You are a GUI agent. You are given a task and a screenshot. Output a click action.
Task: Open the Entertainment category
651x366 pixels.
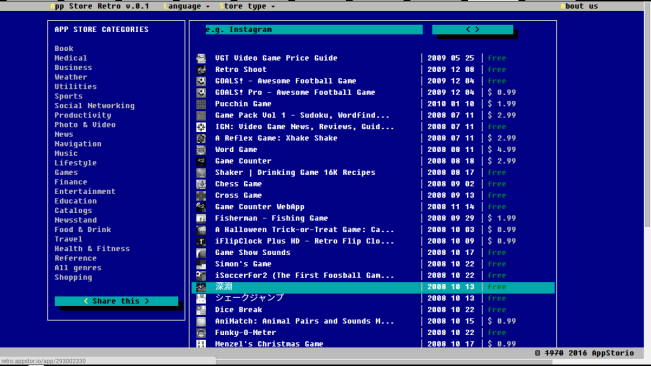[x=85, y=192]
